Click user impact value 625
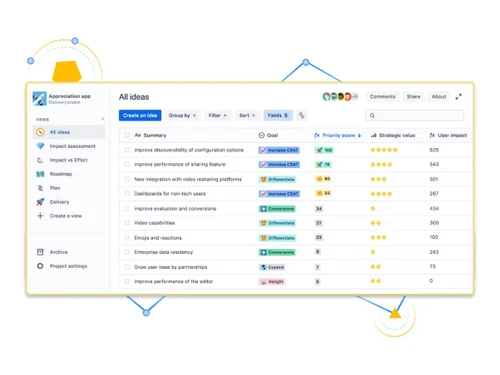500x375 pixels. coord(434,150)
